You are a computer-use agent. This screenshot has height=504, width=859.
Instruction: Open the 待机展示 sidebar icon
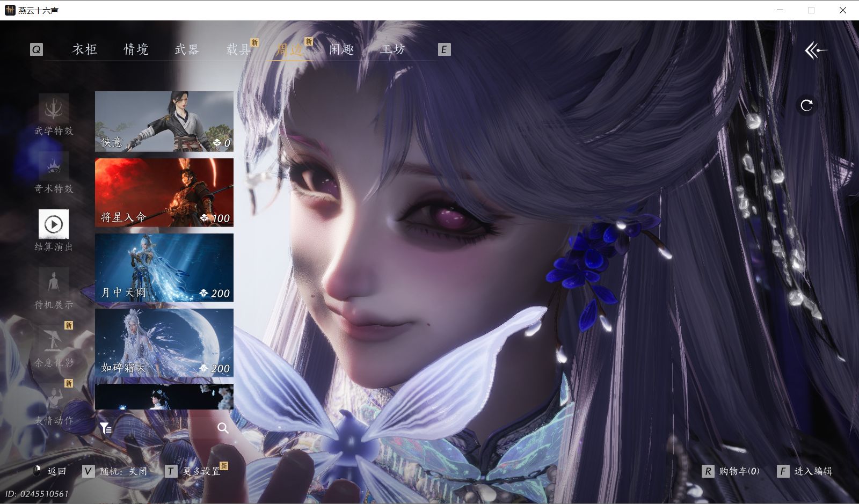(54, 282)
